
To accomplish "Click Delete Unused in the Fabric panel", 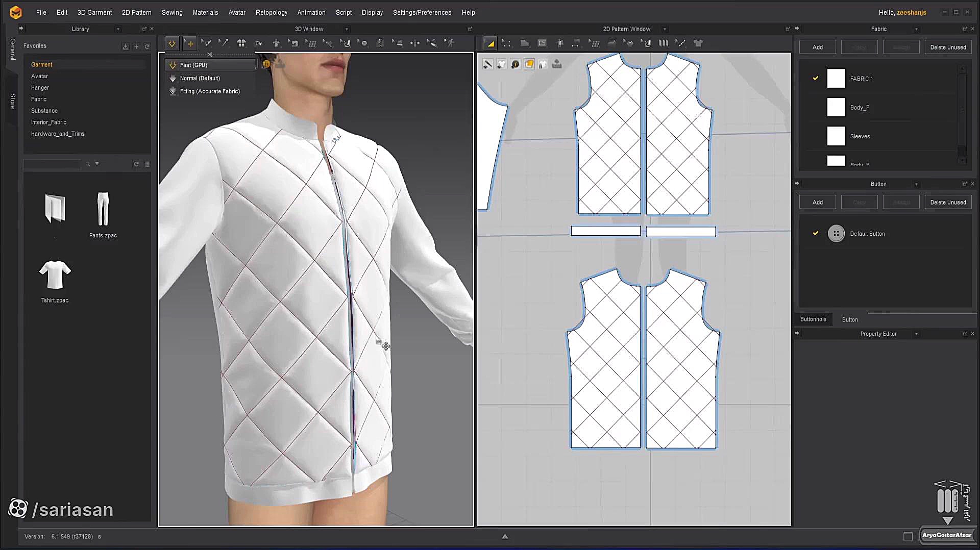I will 948,47.
